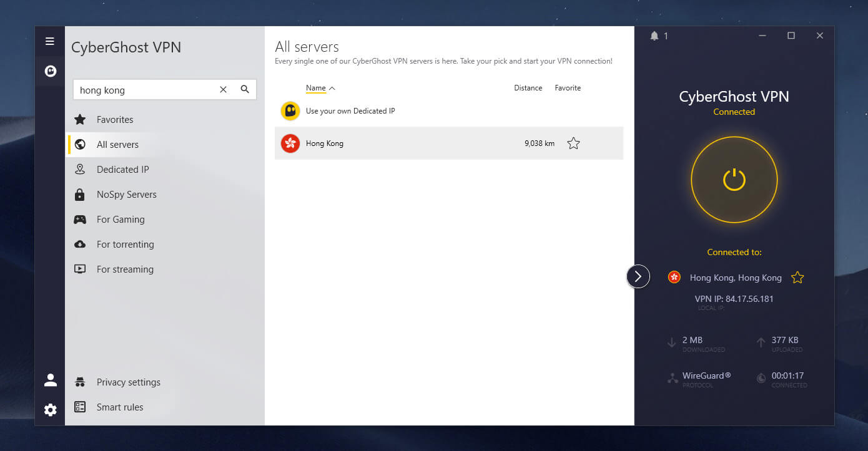Sort servers by Distance column

[x=528, y=88]
